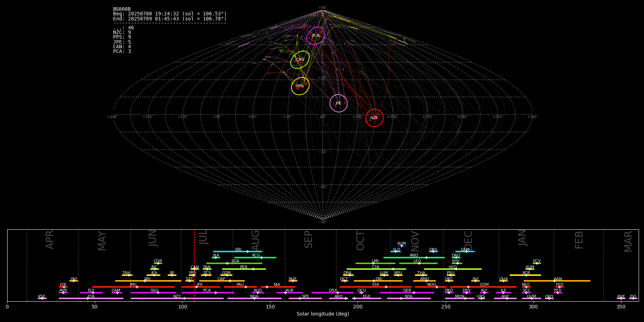The width and height of the screenshot is (644, 322).
Task: Click the 150 tick on solar longitude axis
Action: pos(270,307)
